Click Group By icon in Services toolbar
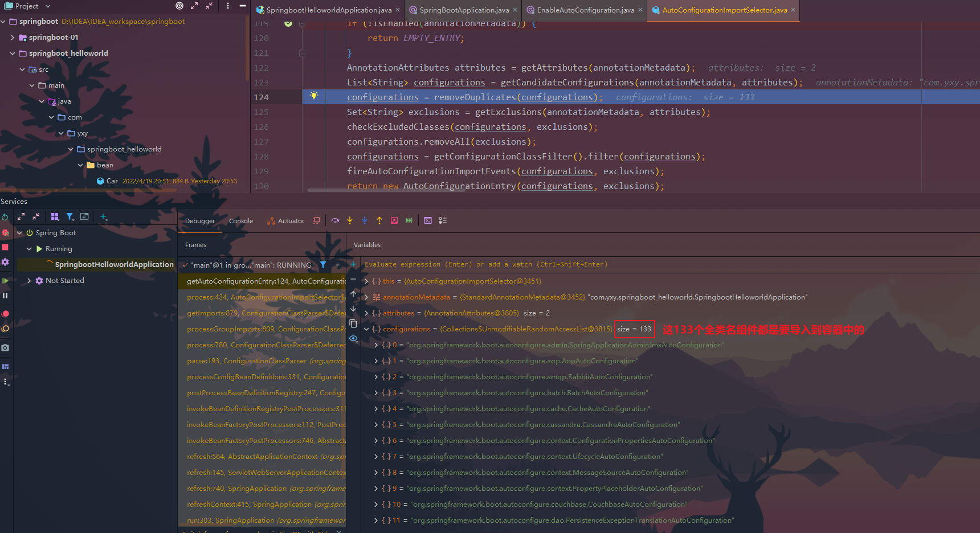The width and height of the screenshot is (980, 533). point(55,216)
